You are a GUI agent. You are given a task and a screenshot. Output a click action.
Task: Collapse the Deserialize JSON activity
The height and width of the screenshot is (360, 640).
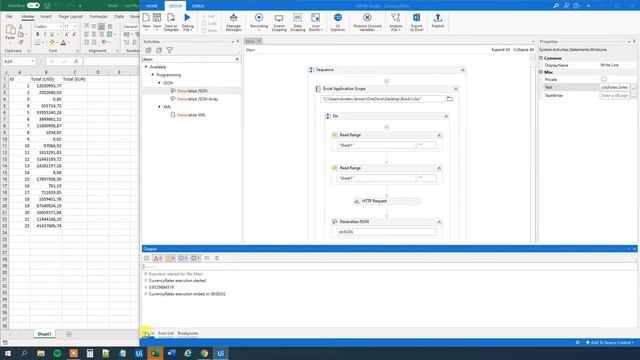(x=439, y=222)
